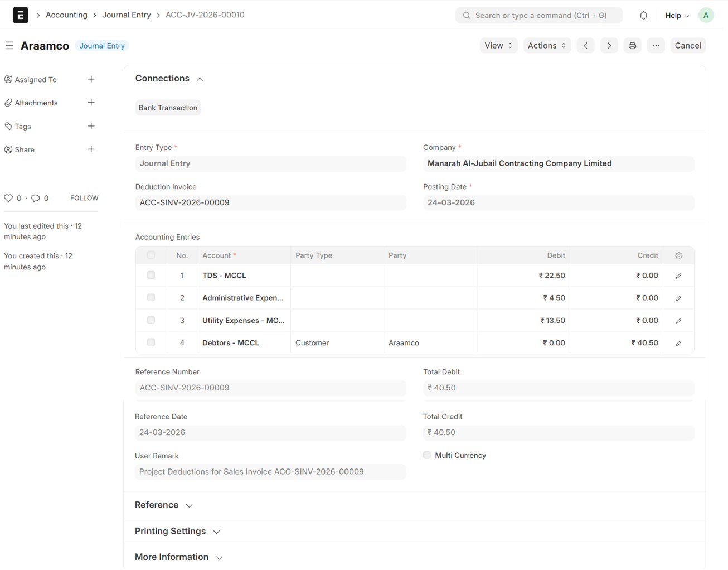
Task: Toggle the sidebar hamburger icon
Action: click(9, 46)
